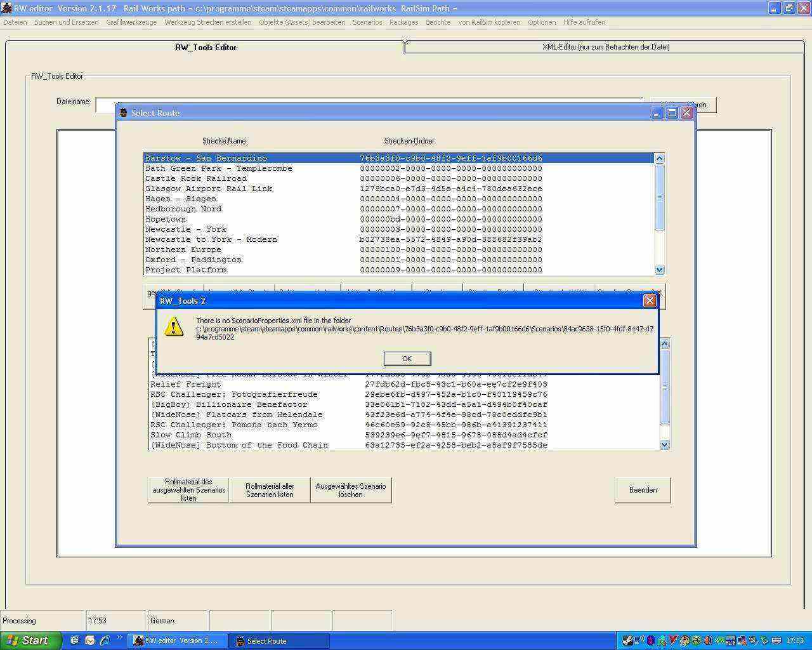Select Bath Green Park - Templecombe route
Image resolution: width=812 pixels, height=650 pixels.
398,168
